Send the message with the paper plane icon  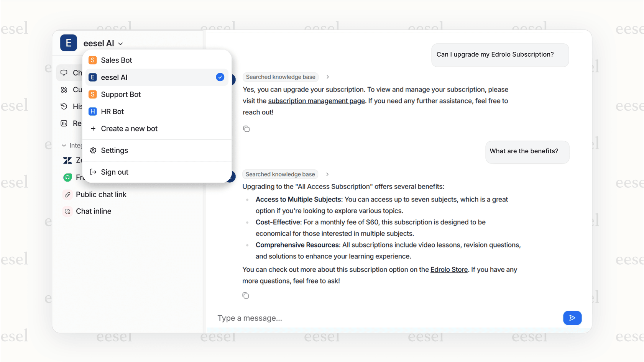click(x=572, y=318)
